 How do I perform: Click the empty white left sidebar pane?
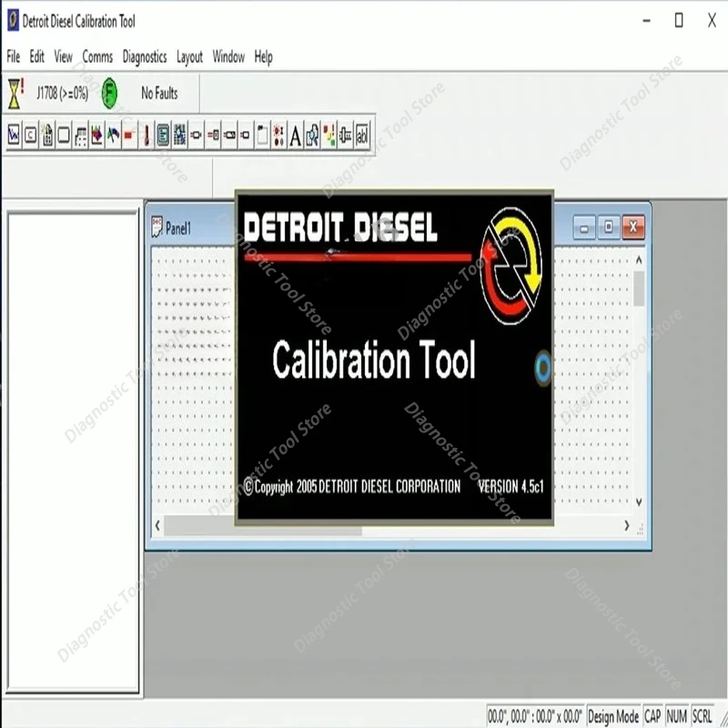pos(73,452)
